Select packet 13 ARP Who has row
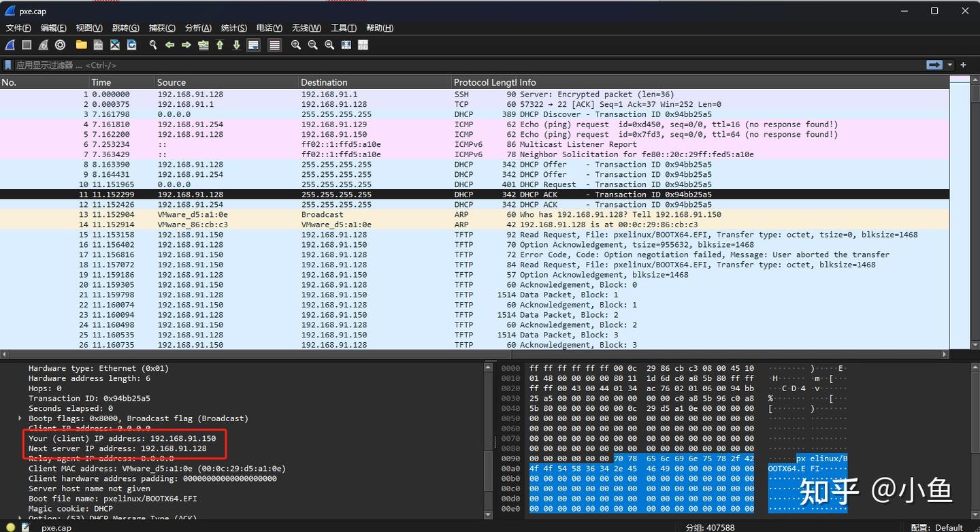The image size is (980, 532). pos(474,214)
